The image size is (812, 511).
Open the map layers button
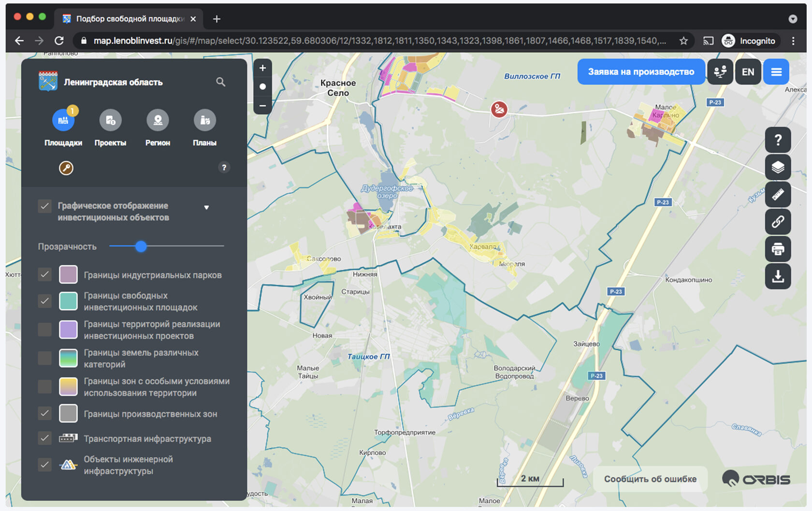click(778, 167)
